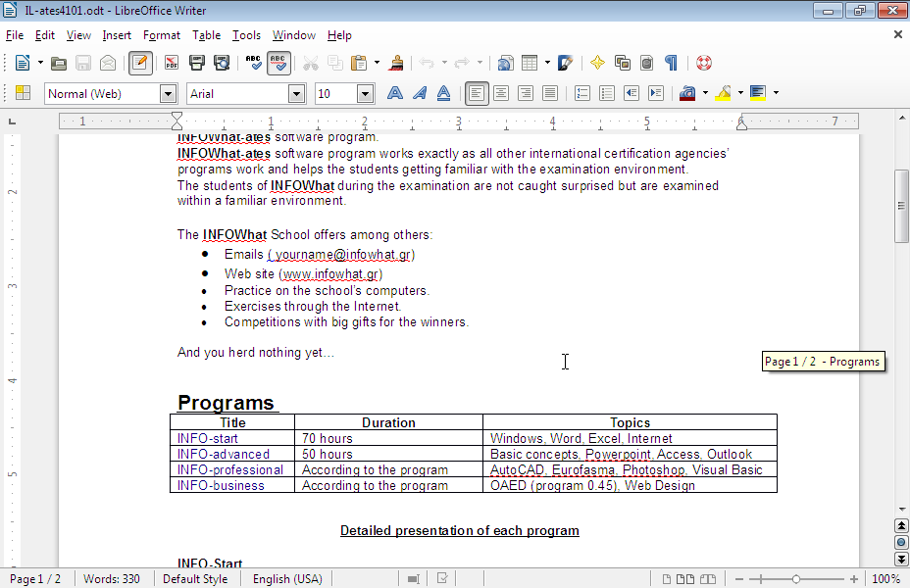Click the Previous Page double arrow button
This screenshot has width=910, height=588.
pyautogui.click(x=901, y=525)
